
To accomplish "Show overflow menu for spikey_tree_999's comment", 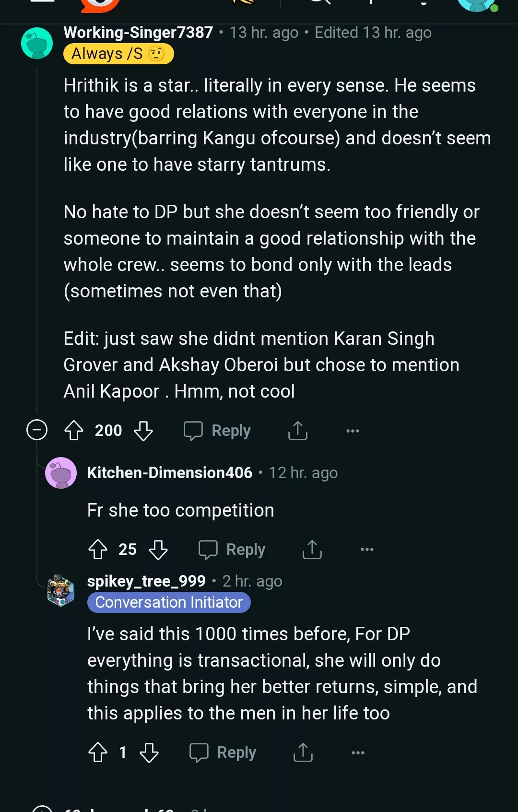I will point(358,753).
